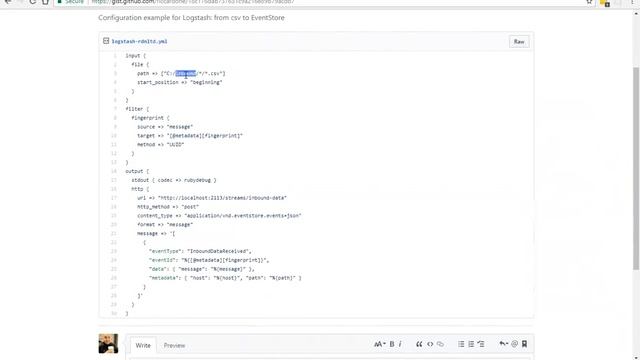The image size is (640, 360).
Task: Mention a user with the @ icon
Action: pyautogui.click(x=514, y=344)
